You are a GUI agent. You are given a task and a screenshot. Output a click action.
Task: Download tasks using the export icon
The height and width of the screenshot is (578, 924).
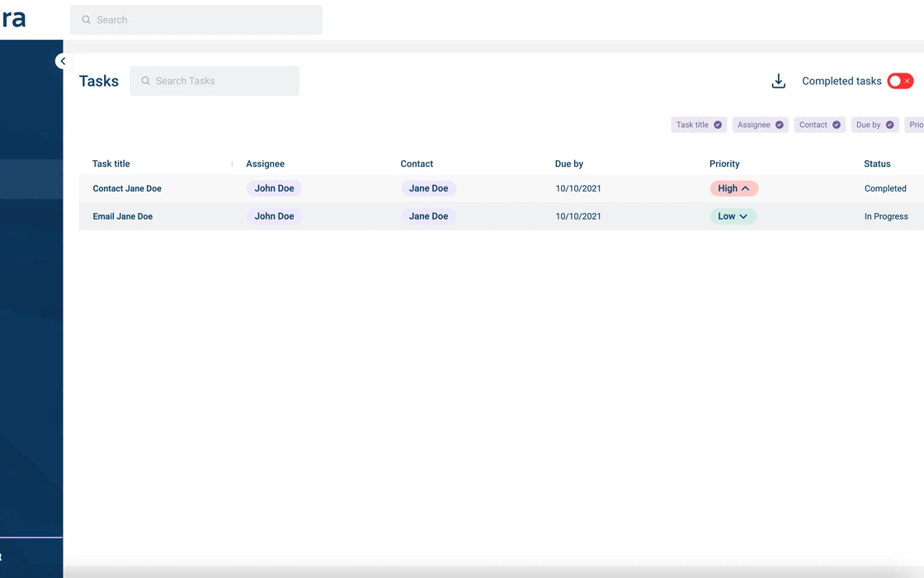click(779, 81)
